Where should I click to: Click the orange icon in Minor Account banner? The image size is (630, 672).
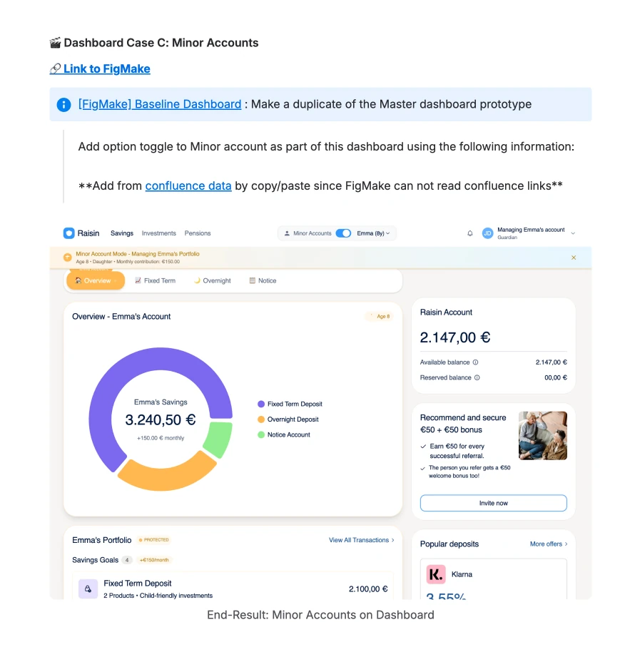pyautogui.click(x=67, y=257)
